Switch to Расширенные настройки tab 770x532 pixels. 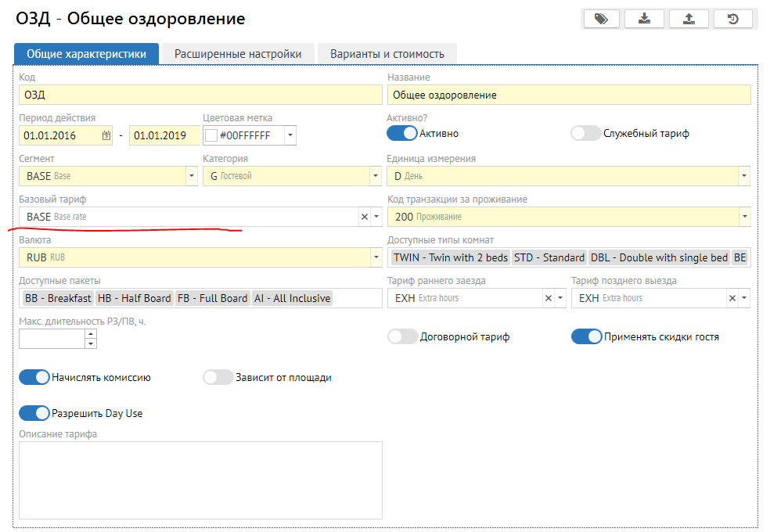coord(238,54)
